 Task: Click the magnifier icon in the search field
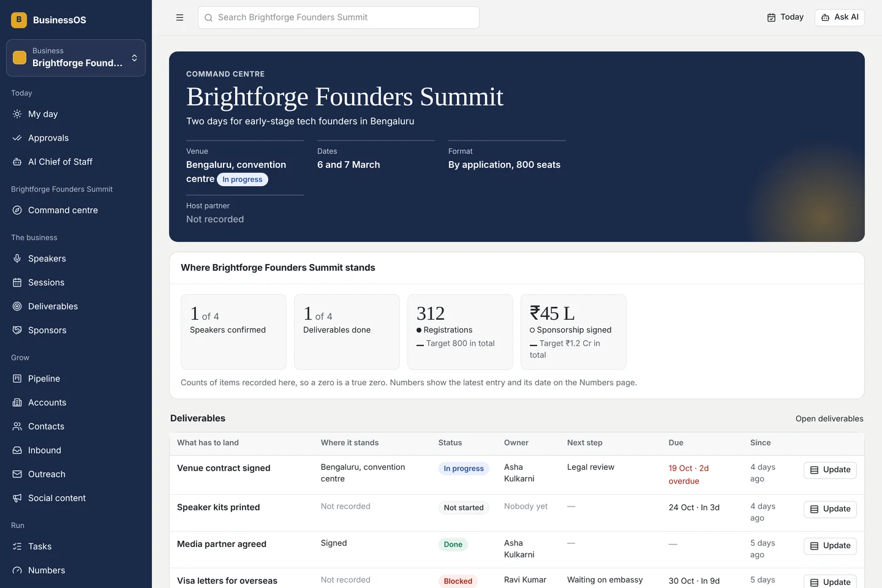[x=208, y=18]
